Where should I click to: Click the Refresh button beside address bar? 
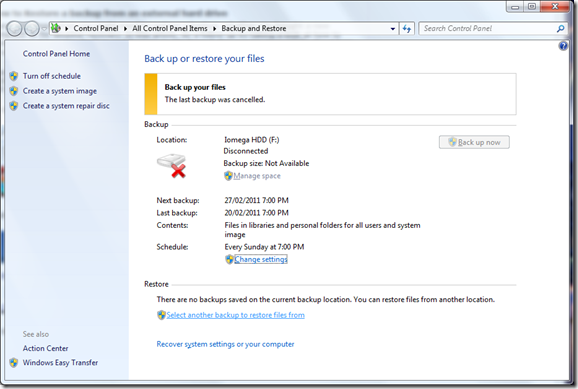point(407,28)
